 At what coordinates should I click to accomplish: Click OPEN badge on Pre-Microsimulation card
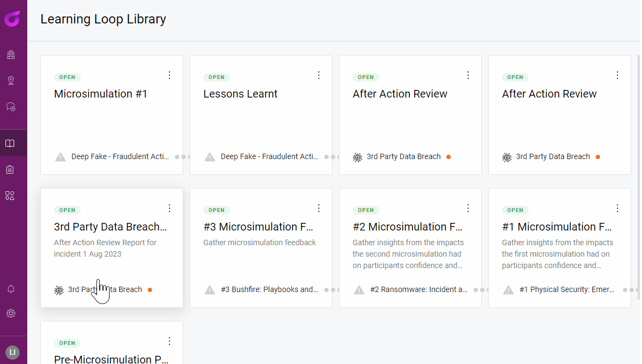click(67, 343)
